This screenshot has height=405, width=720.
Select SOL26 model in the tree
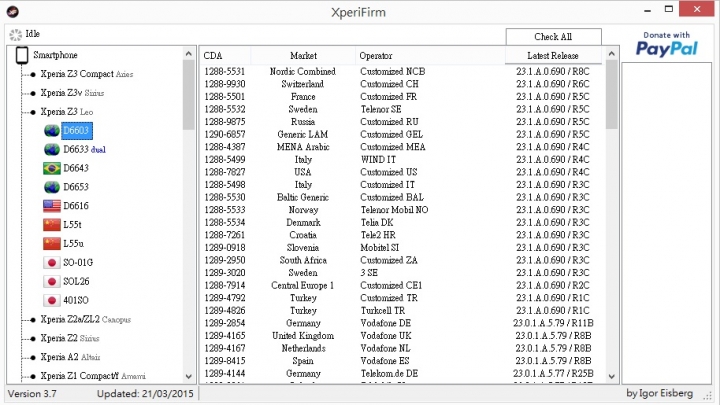tap(76, 281)
